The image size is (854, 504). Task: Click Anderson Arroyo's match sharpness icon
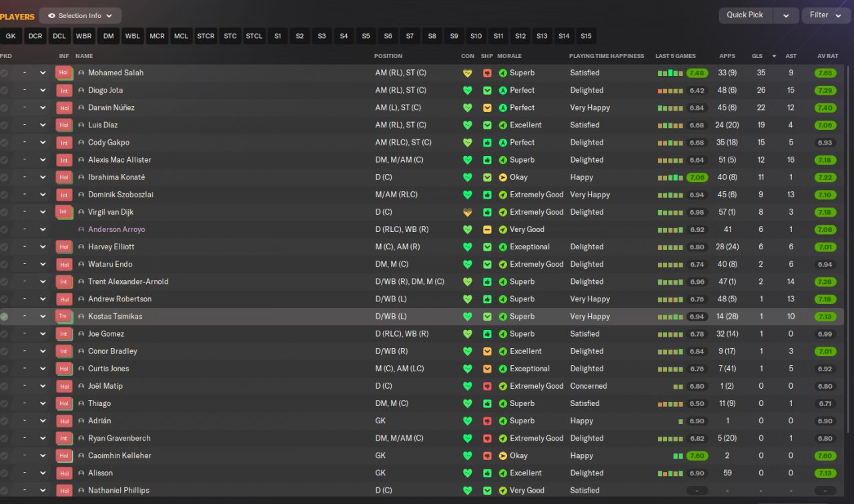[x=487, y=229]
